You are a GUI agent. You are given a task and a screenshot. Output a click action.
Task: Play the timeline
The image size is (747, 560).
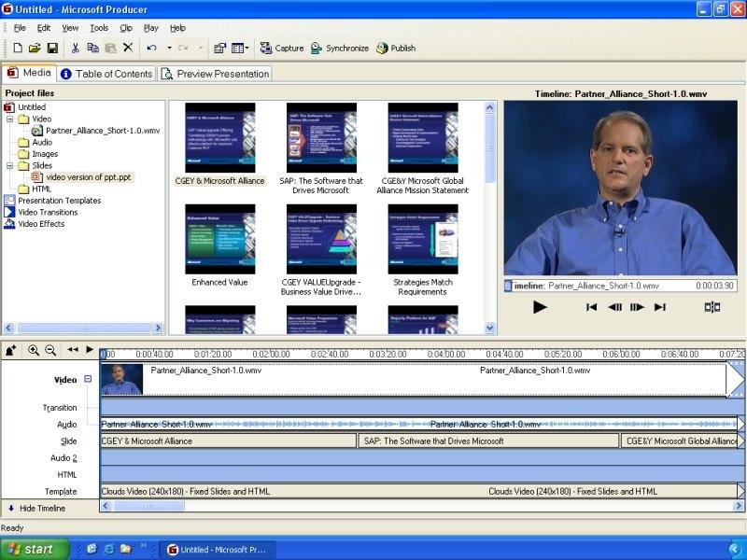(x=90, y=349)
